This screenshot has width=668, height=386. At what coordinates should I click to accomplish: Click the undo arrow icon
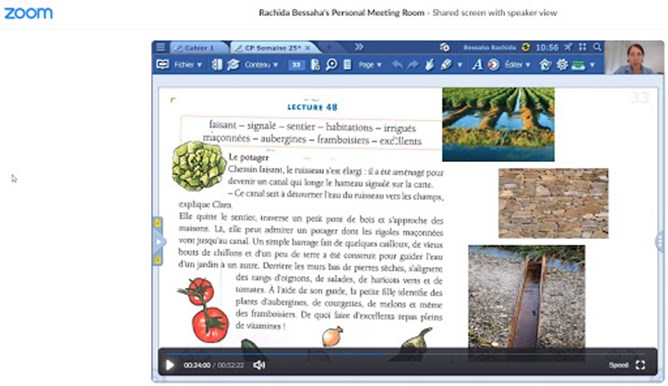pos(397,65)
